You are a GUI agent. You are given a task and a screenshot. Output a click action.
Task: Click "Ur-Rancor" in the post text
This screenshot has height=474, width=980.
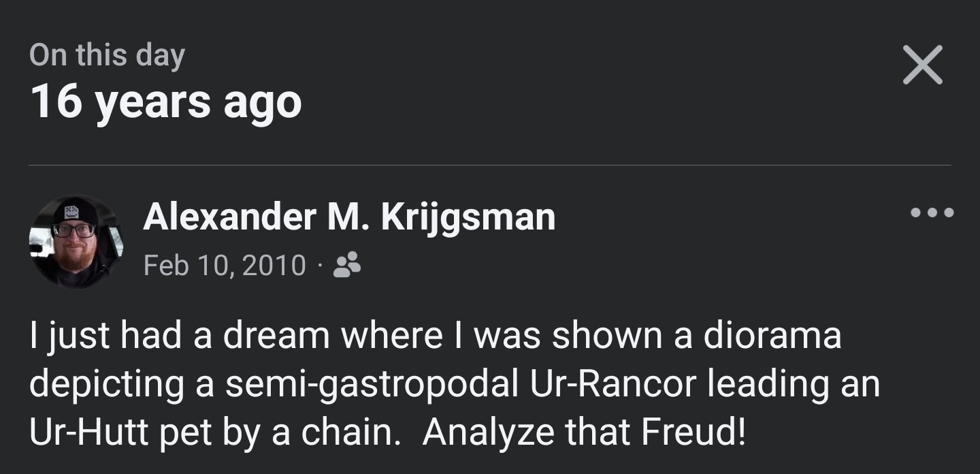pos(612,384)
